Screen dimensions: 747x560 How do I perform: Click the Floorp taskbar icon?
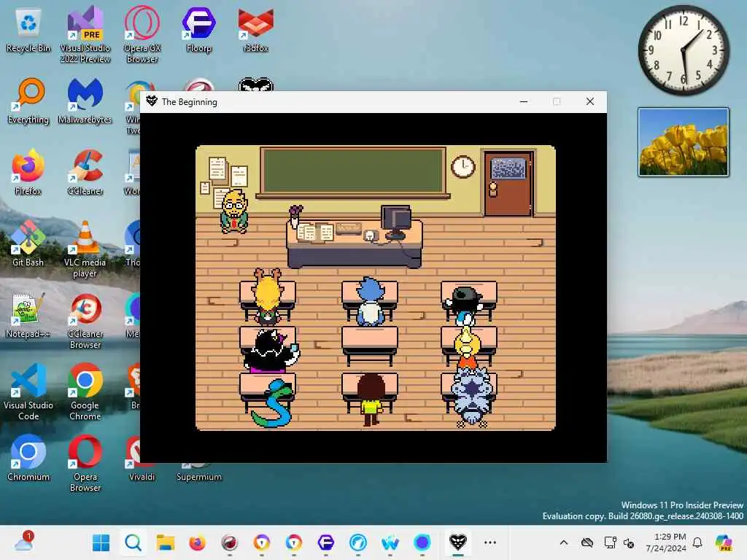(x=326, y=542)
